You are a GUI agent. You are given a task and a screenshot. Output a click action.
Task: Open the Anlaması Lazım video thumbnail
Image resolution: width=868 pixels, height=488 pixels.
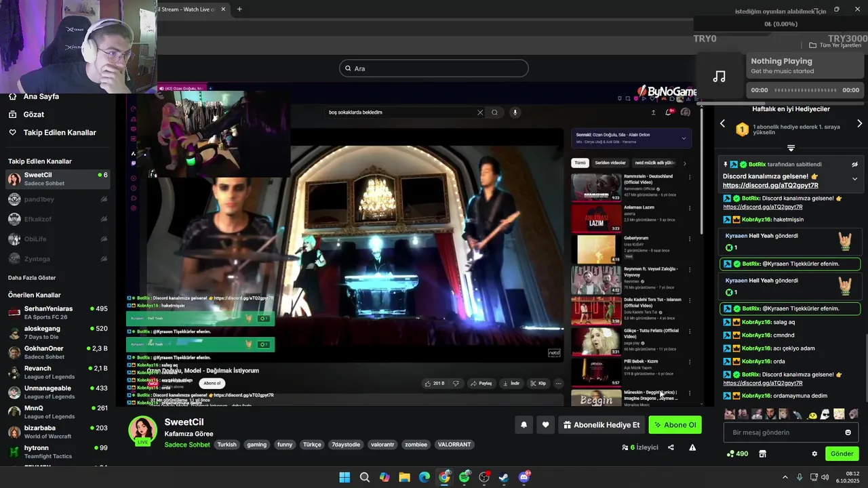(596, 218)
